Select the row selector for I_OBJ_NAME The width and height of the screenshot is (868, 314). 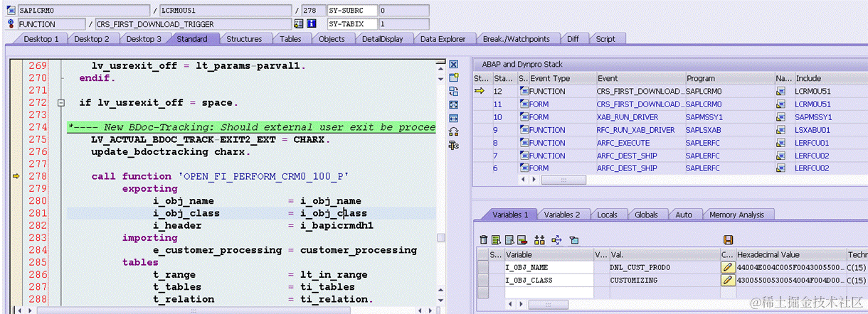pyautogui.click(x=483, y=267)
